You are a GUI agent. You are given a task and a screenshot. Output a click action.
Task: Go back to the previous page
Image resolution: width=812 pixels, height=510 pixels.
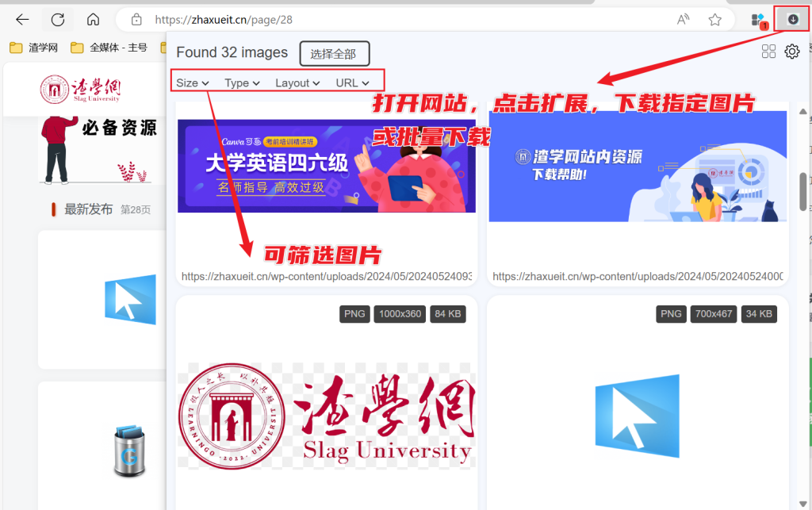pyautogui.click(x=21, y=19)
